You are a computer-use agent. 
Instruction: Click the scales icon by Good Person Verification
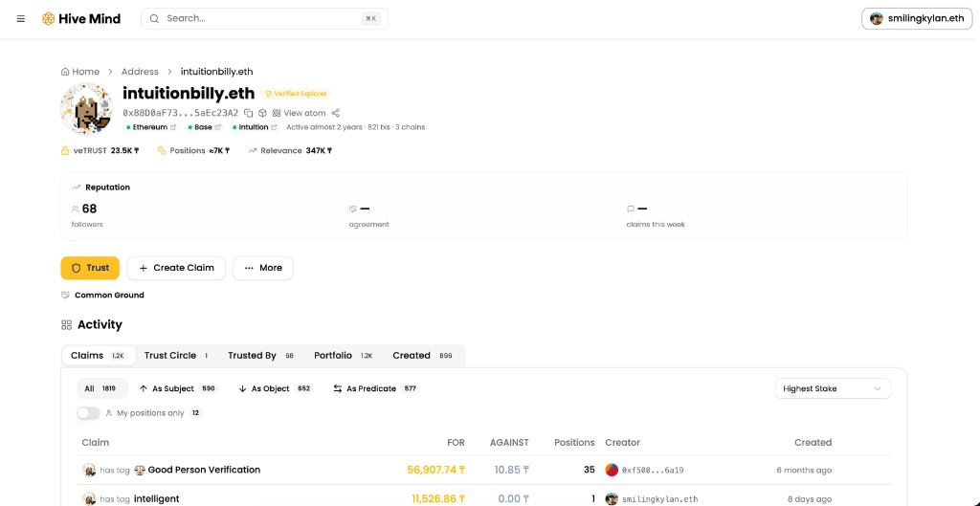click(140, 470)
